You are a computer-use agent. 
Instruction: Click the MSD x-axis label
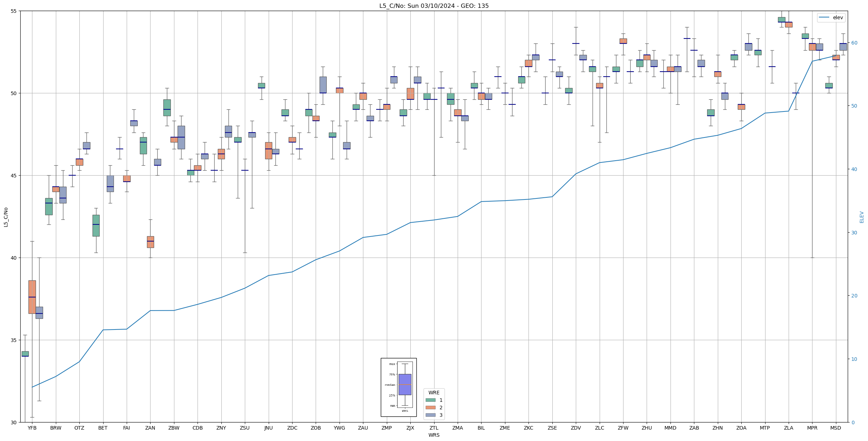pyautogui.click(x=836, y=428)
